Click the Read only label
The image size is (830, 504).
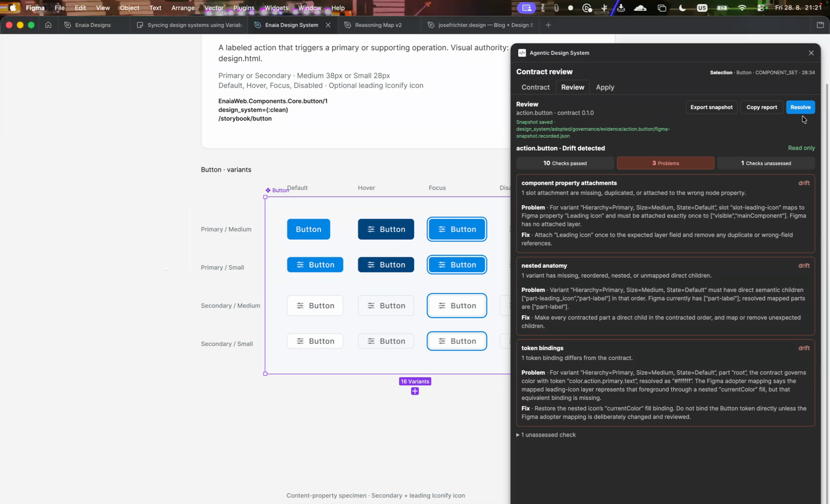click(x=801, y=148)
